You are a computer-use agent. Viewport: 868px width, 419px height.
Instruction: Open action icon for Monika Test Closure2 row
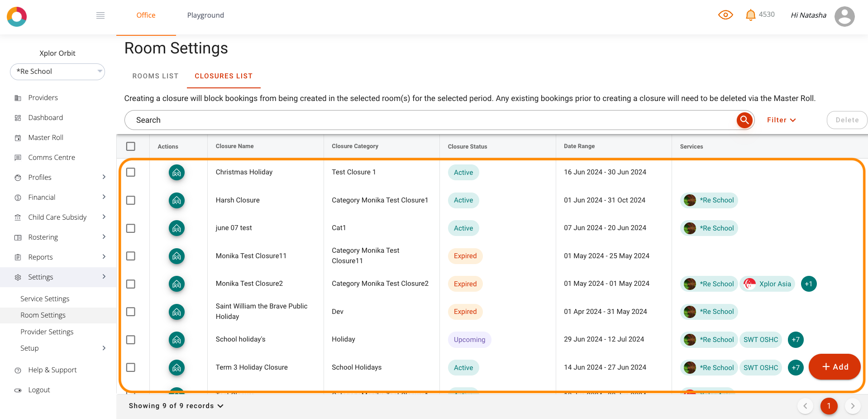[x=176, y=284]
